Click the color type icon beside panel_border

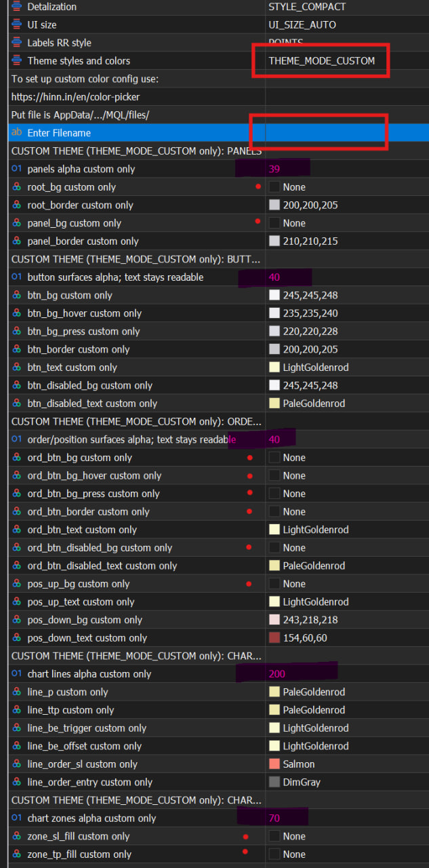[17, 241]
